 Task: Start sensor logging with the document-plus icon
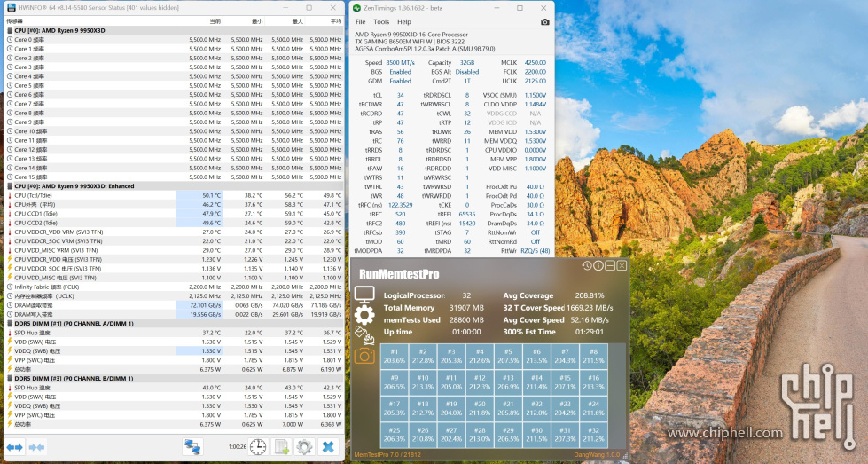tap(281, 447)
